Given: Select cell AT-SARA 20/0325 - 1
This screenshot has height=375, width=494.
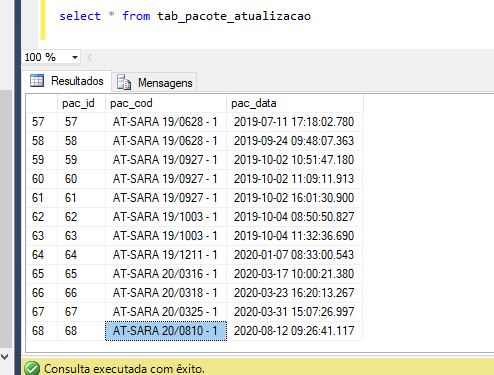Looking at the screenshot, I should [166, 312].
